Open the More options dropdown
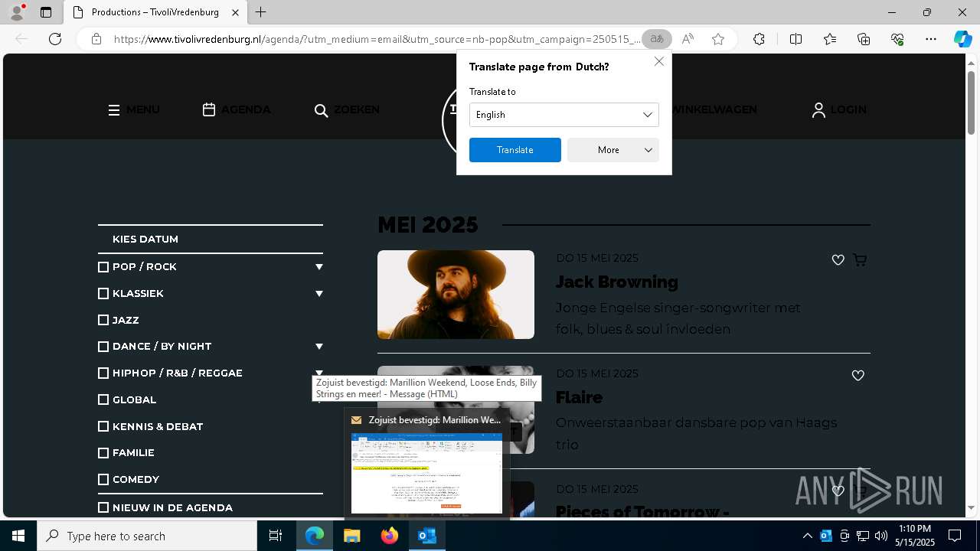The width and height of the screenshot is (980, 551). 613,150
